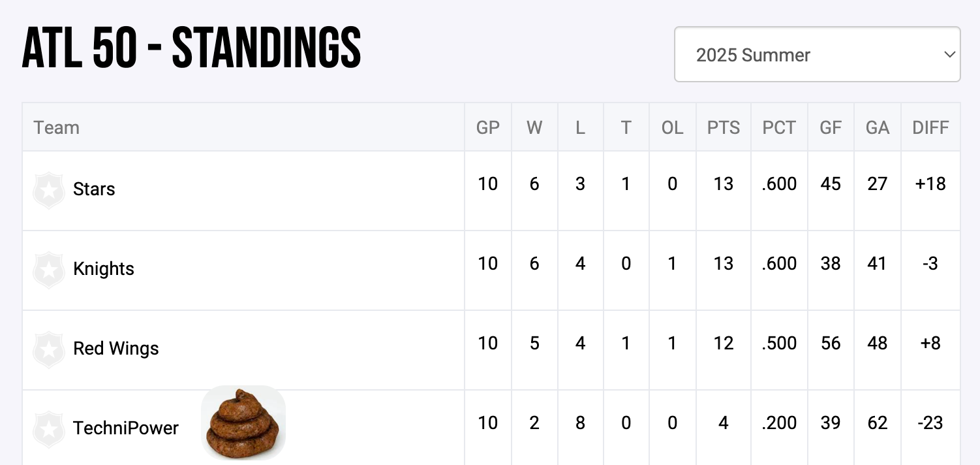980x465 pixels.
Task: Sort by the PCT column header
Action: pyautogui.click(x=779, y=127)
